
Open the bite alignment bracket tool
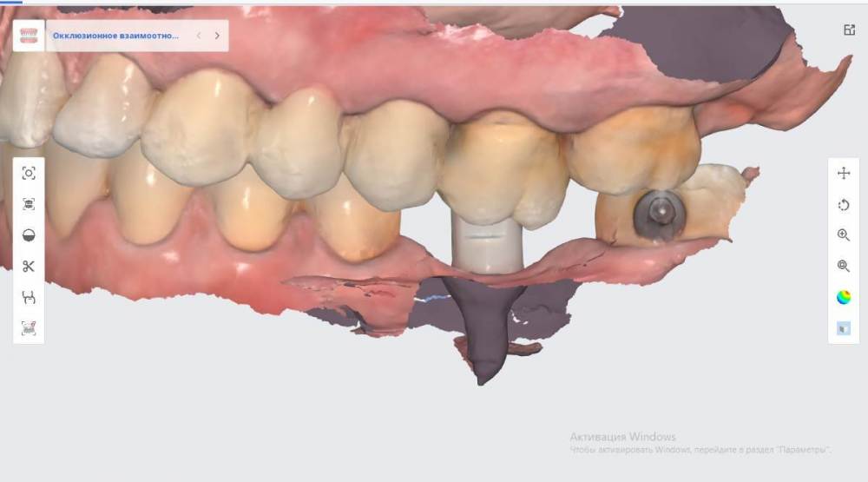click(x=29, y=298)
